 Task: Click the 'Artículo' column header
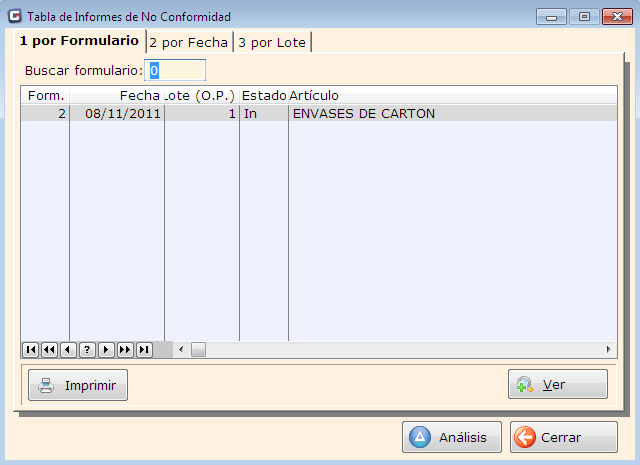tap(453, 96)
